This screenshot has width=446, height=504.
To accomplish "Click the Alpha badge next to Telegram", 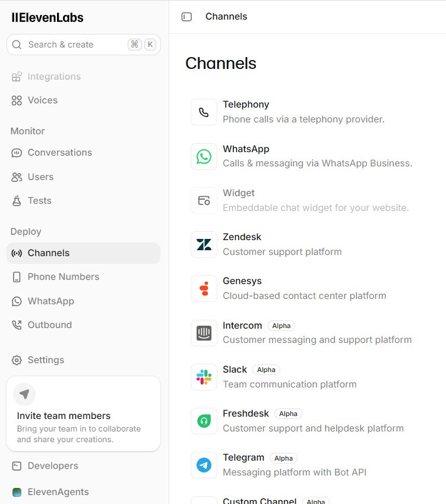I will [x=283, y=458].
